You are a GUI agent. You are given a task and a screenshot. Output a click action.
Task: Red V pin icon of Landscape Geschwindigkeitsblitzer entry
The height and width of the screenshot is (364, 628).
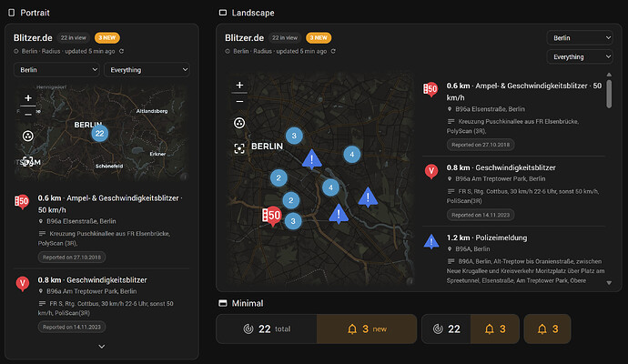[x=431, y=171]
